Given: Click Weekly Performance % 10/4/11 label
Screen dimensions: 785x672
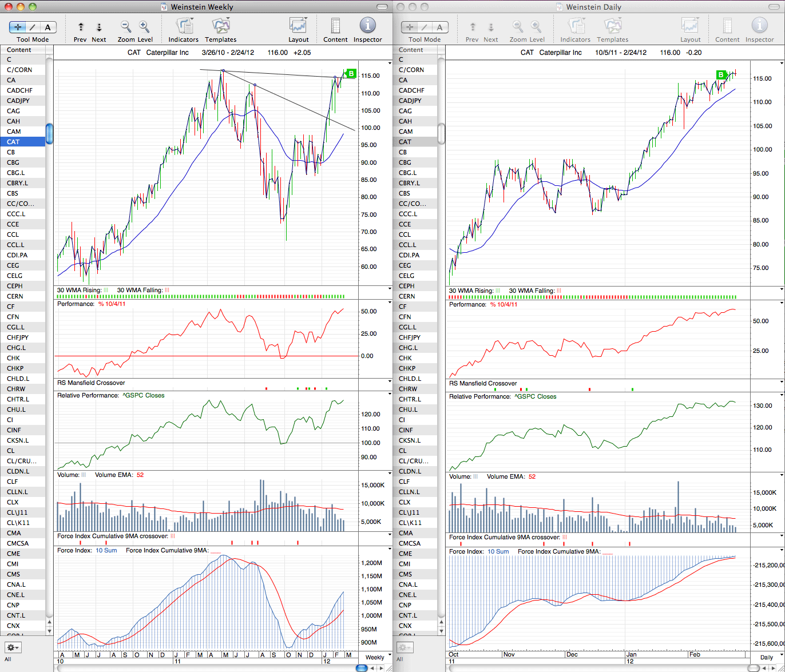Looking at the screenshot, I should tap(112, 304).
